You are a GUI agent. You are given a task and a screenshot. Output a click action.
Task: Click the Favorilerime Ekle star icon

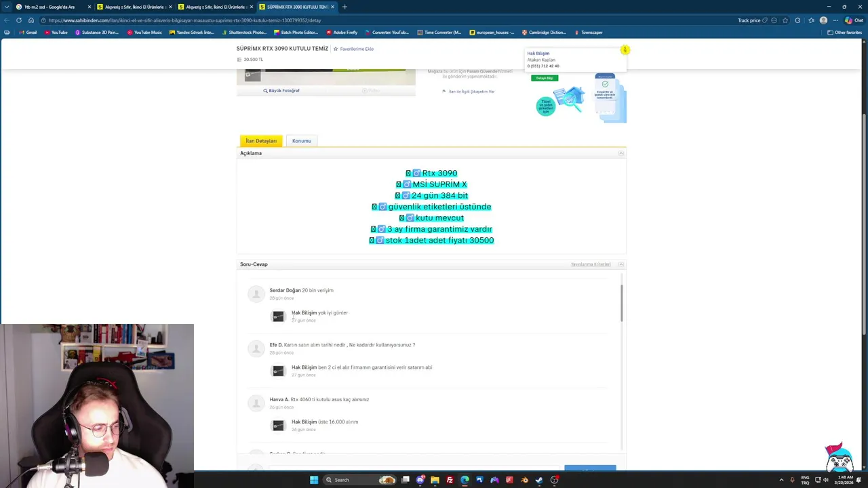click(336, 49)
